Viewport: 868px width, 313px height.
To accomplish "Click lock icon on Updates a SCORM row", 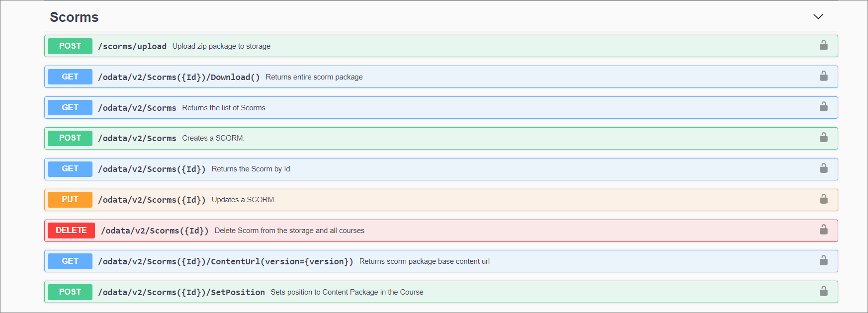I will 823,199.
